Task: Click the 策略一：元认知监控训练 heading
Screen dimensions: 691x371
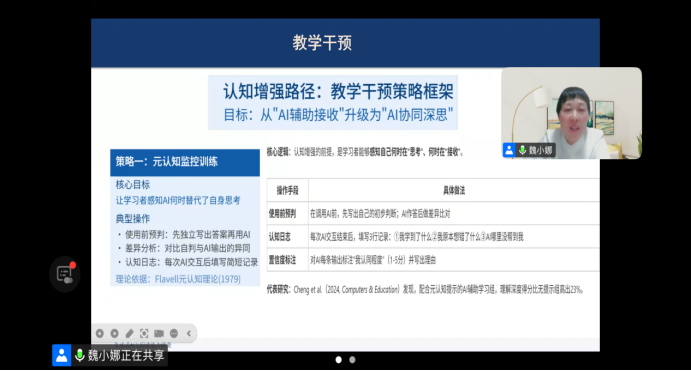Action: tap(167, 161)
